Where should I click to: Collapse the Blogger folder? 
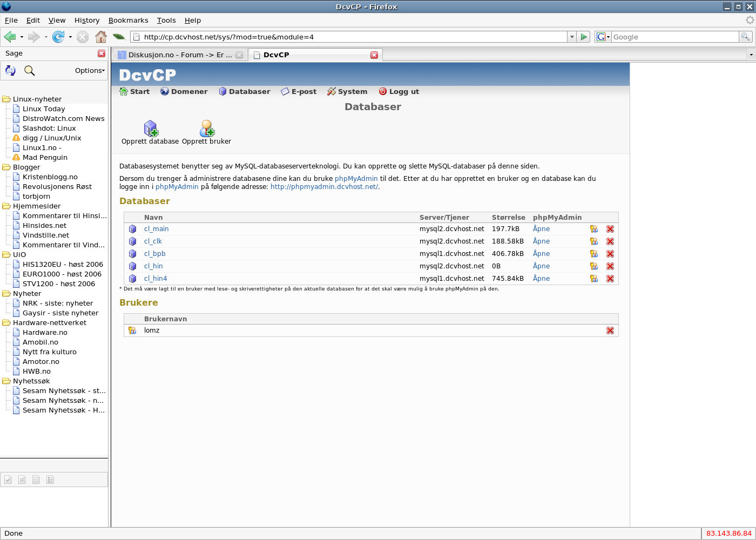point(6,167)
